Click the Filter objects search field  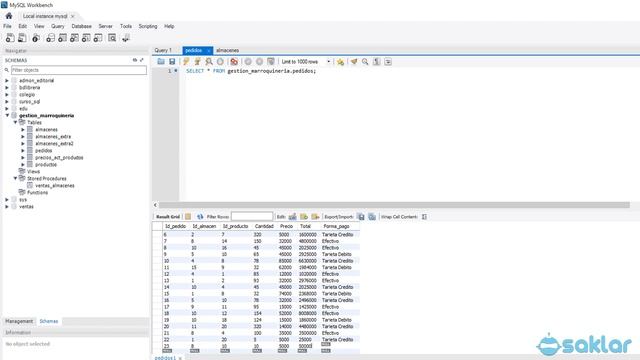78,70
